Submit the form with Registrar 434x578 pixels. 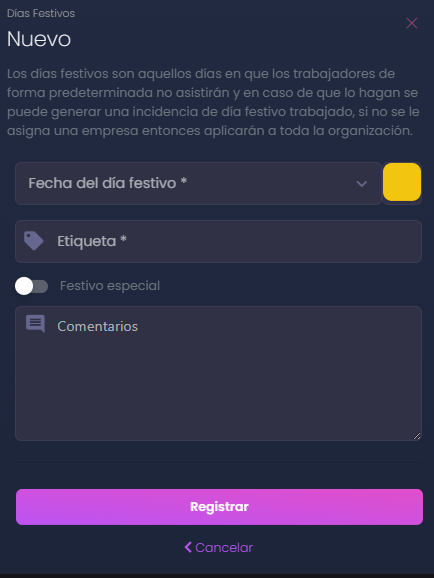tap(219, 507)
